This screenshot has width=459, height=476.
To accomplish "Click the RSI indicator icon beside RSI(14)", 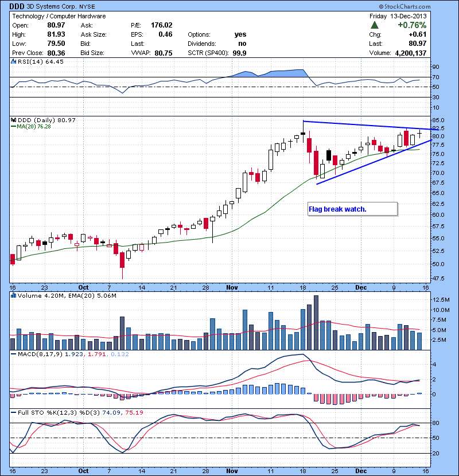I will pyautogui.click(x=13, y=61).
